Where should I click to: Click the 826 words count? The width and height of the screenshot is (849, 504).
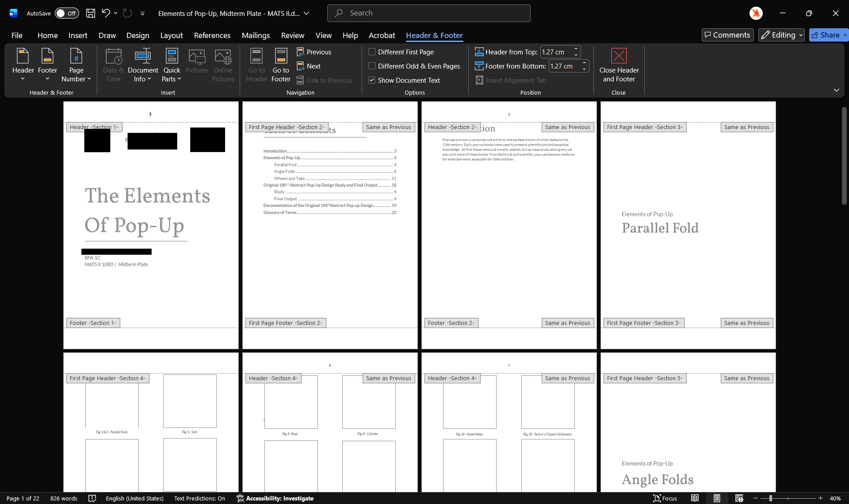tap(64, 498)
